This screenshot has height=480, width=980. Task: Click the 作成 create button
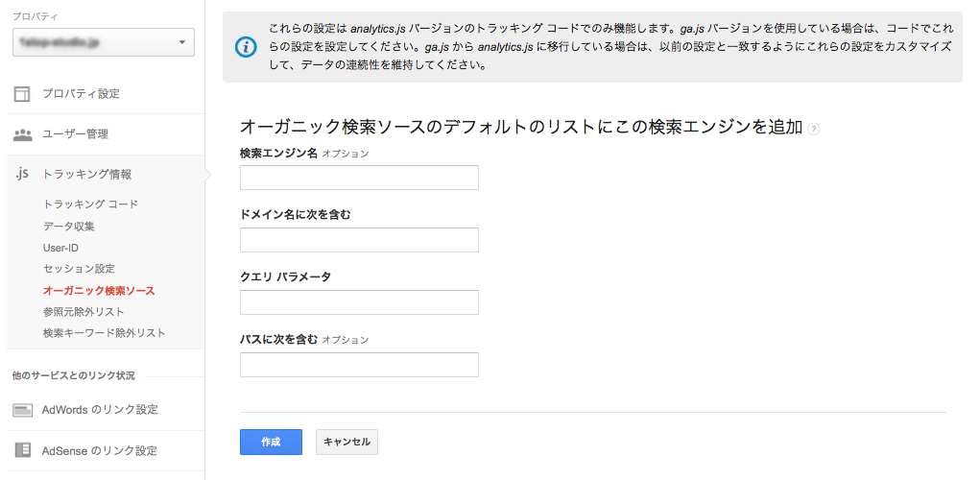tap(272, 442)
